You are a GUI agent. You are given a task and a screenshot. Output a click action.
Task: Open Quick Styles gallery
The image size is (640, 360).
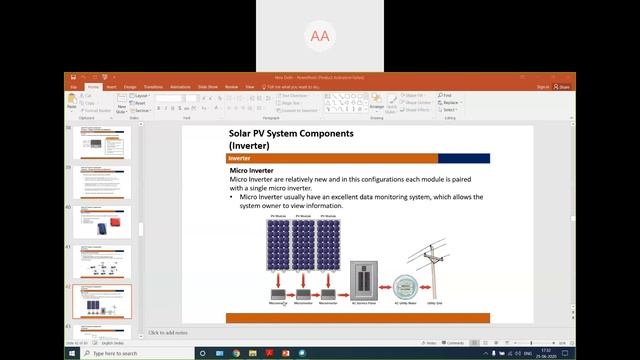[391, 104]
